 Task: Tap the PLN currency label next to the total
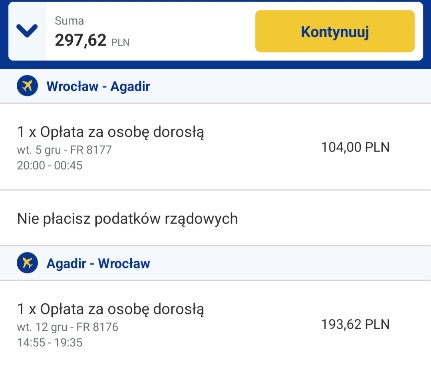[120, 43]
